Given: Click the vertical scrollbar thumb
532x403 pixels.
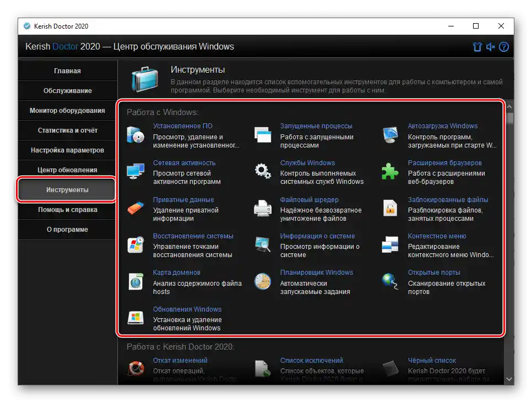Looking at the screenshot, I should 509,119.
